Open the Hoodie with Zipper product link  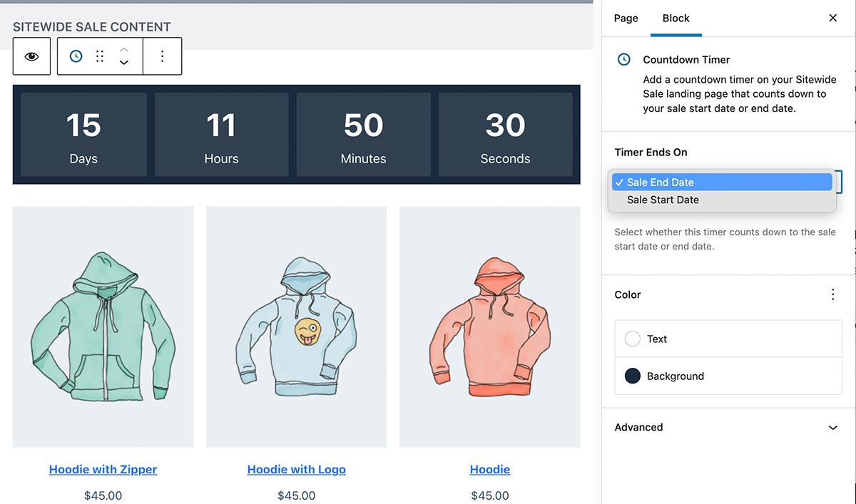103,469
